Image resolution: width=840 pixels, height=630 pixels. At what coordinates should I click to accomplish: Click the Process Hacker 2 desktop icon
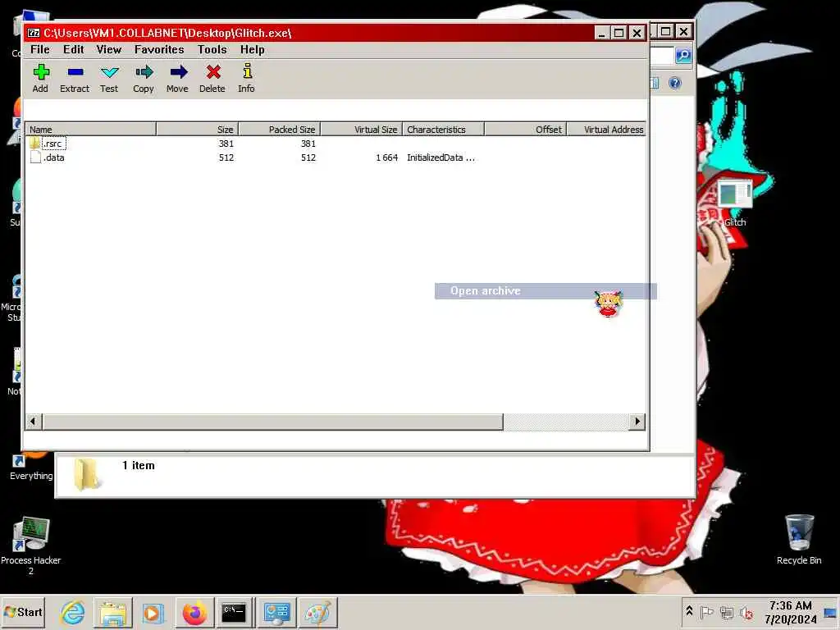point(31,546)
